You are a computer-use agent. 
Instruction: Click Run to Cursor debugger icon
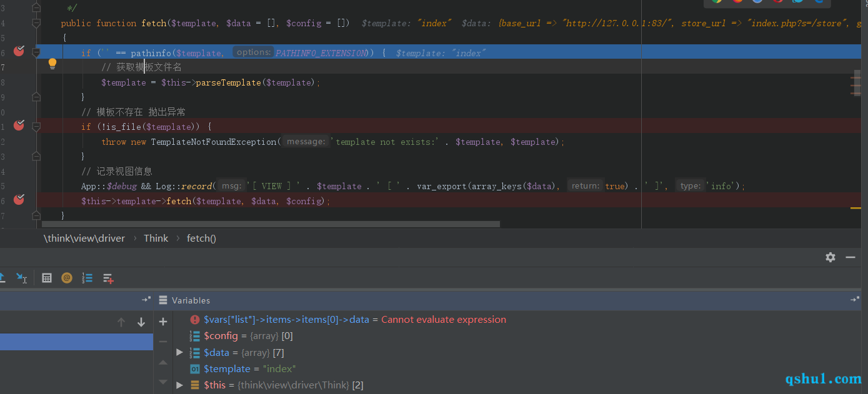point(21,278)
